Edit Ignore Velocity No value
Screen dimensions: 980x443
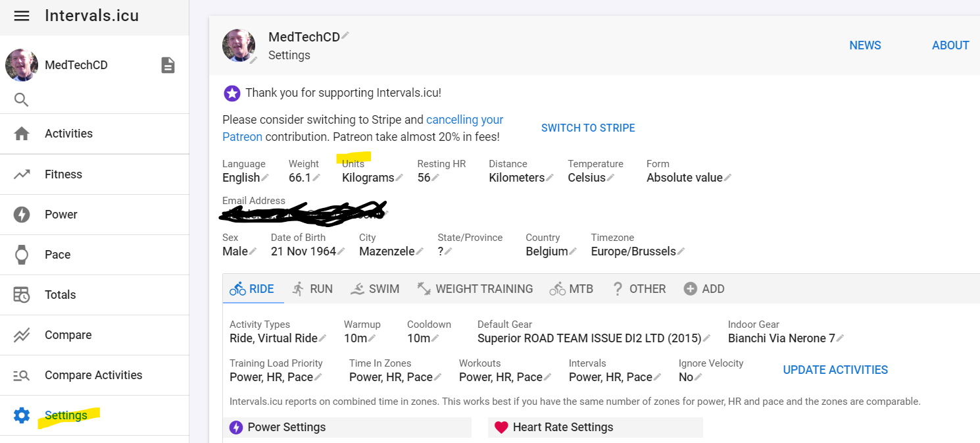point(691,377)
